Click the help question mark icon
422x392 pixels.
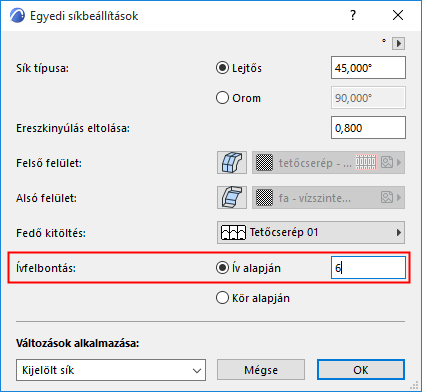click(353, 15)
